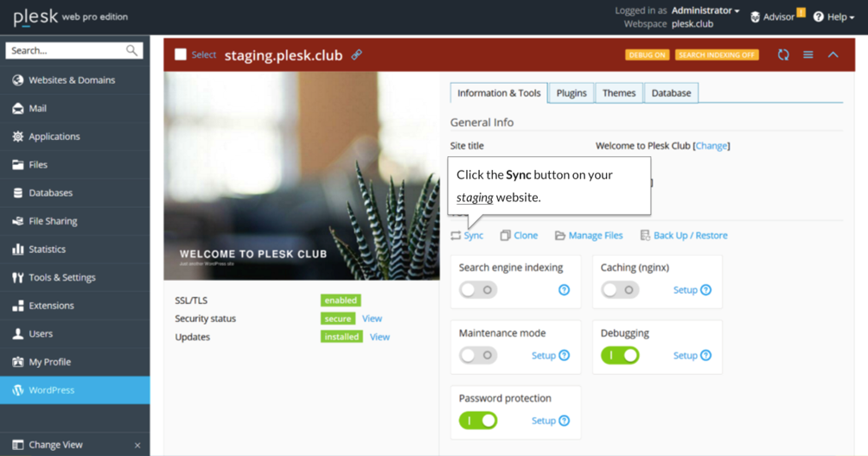The width and height of the screenshot is (868, 456).
Task: Switch to the Themes tab
Action: pyautogui.click(x=619, y=93)
